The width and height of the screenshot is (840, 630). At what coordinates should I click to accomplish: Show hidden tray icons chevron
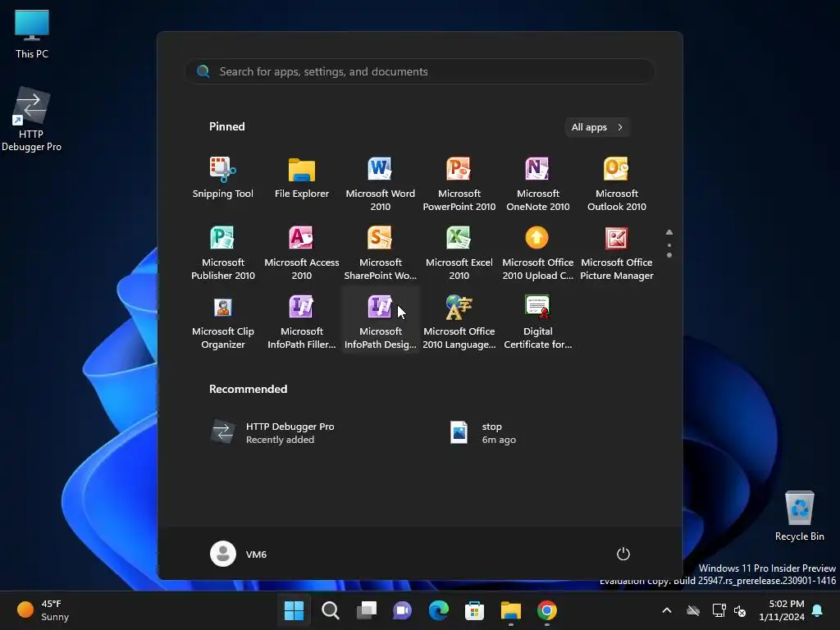[x=667, y=610]
